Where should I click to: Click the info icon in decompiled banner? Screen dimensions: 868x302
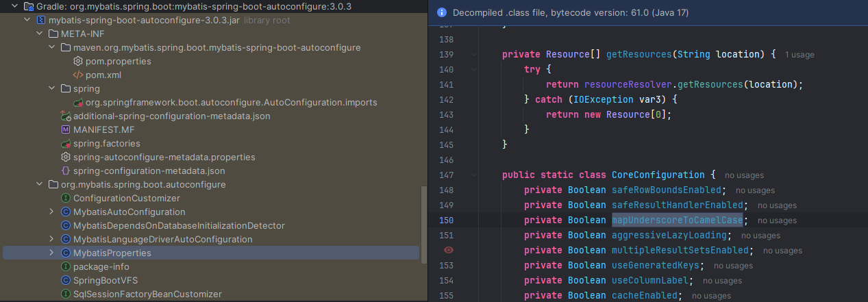[441, 12]
